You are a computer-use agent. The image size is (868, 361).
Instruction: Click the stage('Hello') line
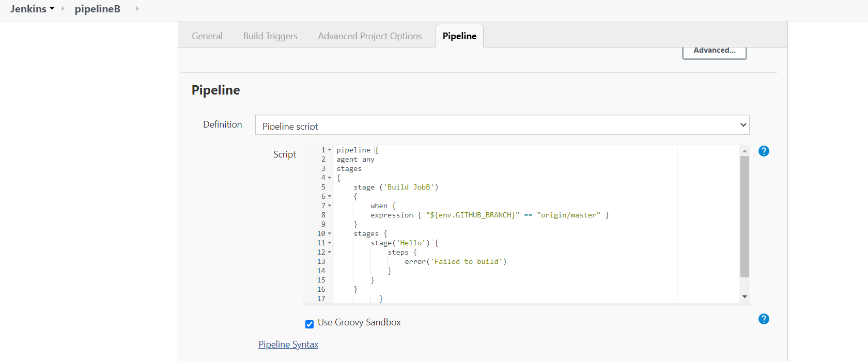coord(405,243)
